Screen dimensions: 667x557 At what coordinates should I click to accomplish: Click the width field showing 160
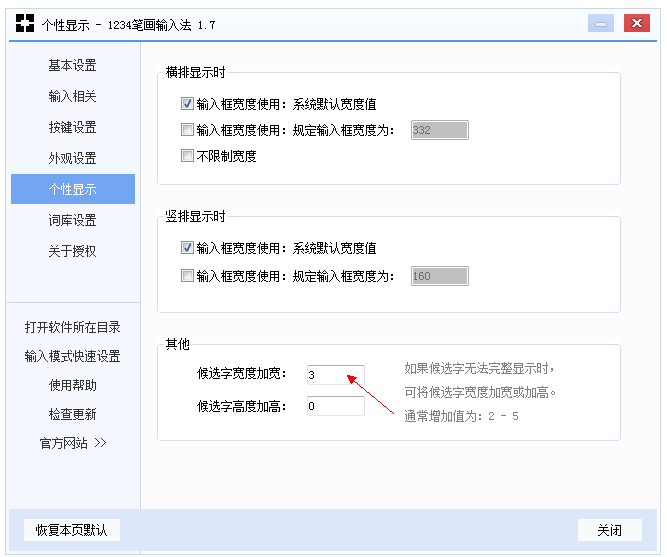pos(439,276)
